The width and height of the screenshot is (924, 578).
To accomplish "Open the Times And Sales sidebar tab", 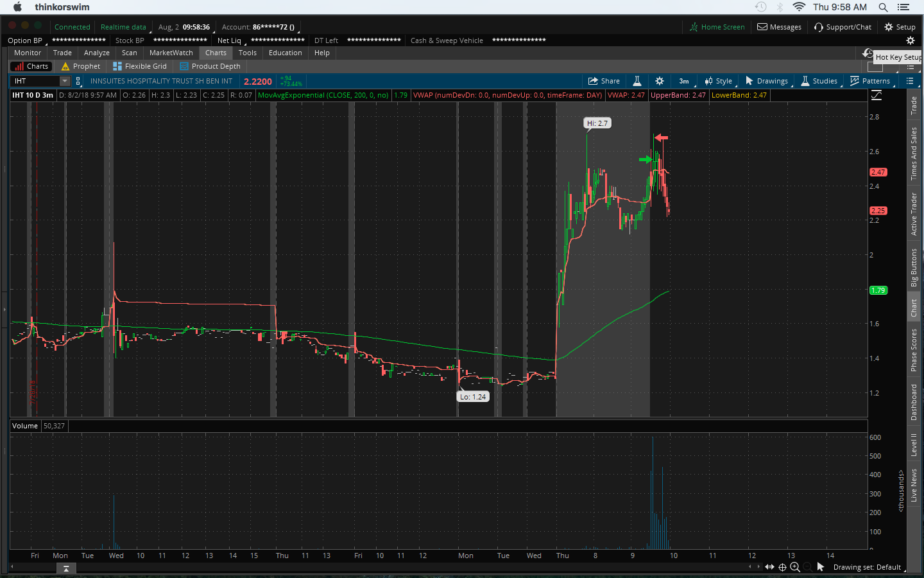I will (x=914, y=153).
